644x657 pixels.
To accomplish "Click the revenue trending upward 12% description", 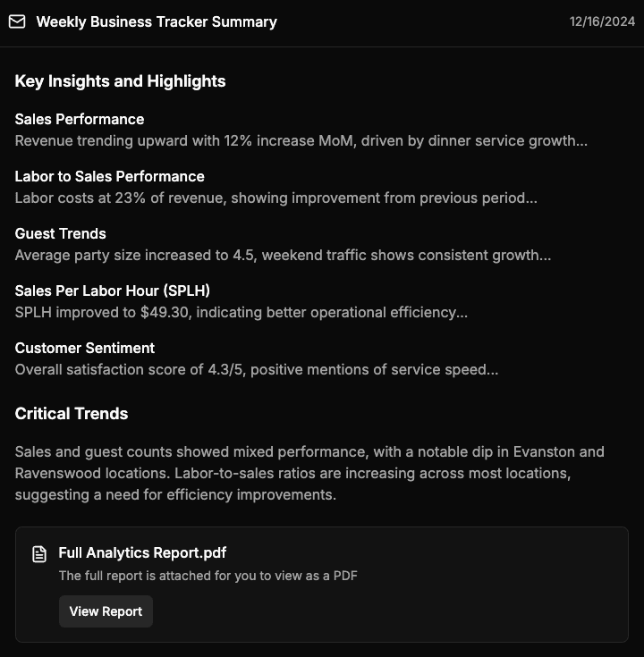I will click(301, 141).
